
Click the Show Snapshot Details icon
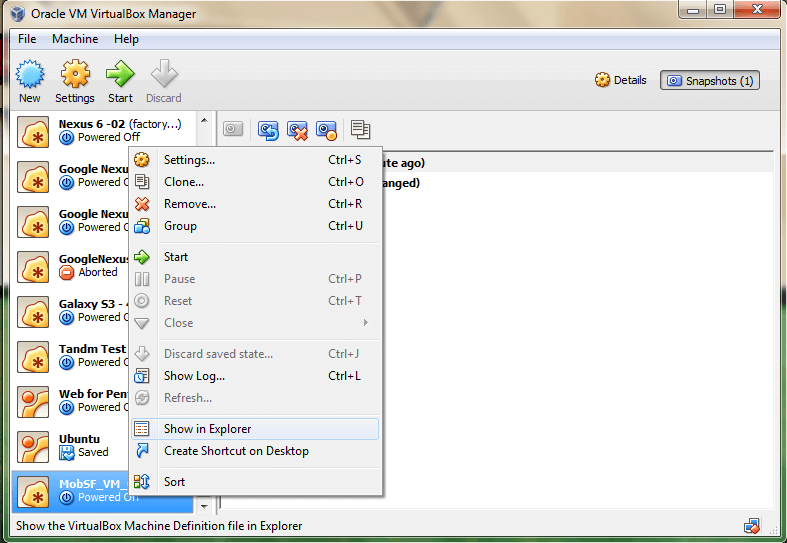click(326, 129)
